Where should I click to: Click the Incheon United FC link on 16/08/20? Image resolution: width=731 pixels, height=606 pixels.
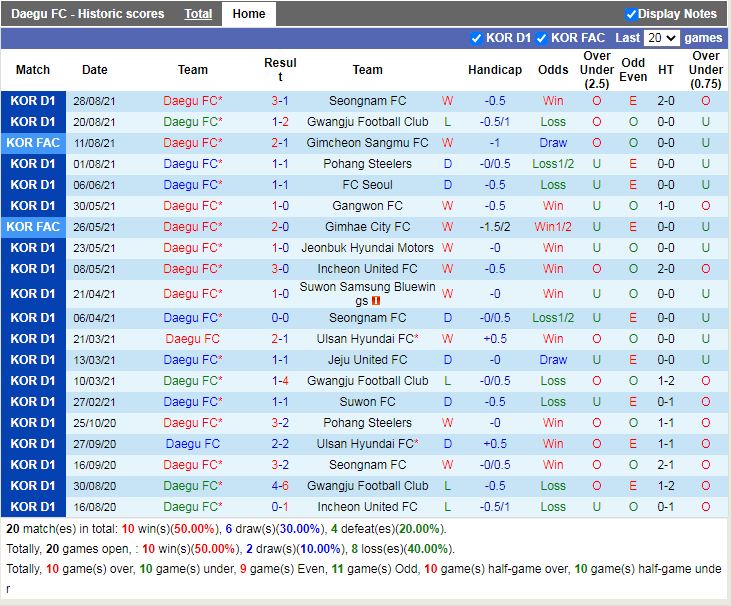click(x=367, y=507)
